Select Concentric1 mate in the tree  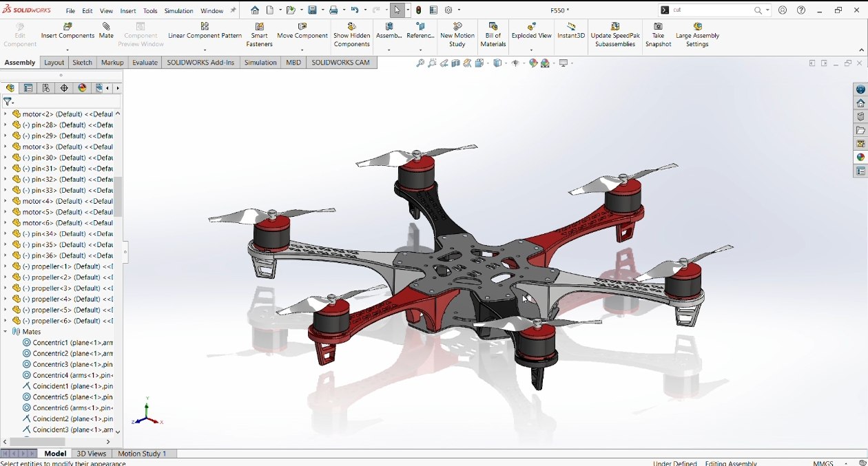[67, 343]
